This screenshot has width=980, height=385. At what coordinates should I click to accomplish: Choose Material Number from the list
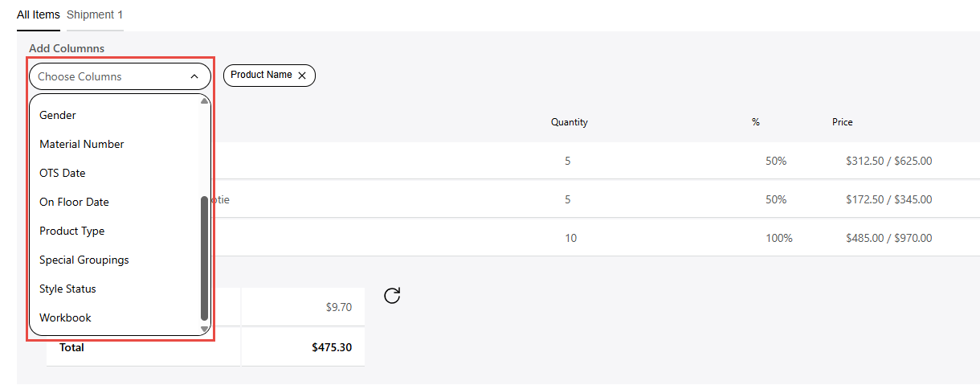pos(82,144)
